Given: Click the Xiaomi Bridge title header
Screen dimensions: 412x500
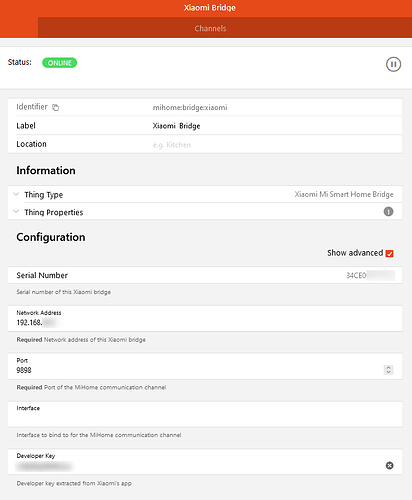Looking at the screenshot, I should click(210, 8).
